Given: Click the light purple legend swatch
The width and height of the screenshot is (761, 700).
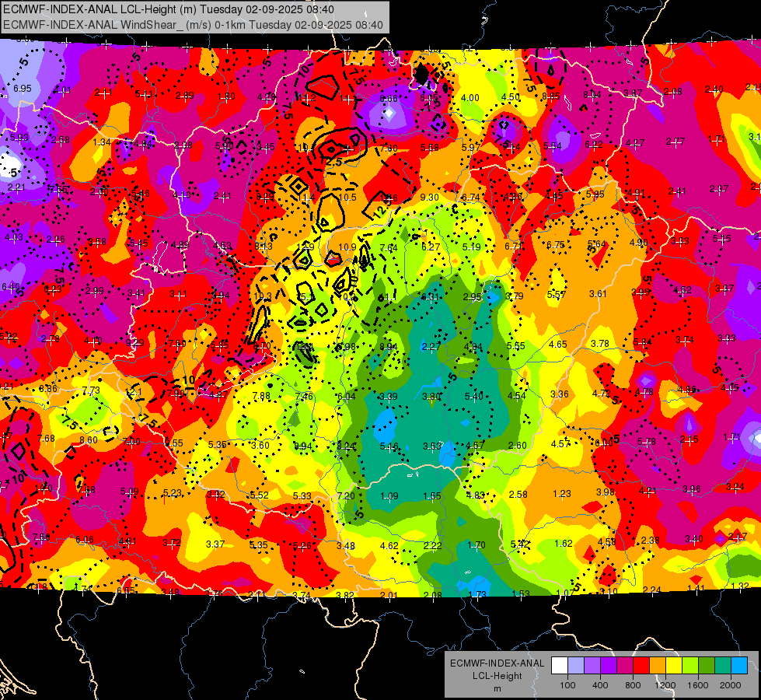Looking at the screenshot, I should (x=592, y=666).
